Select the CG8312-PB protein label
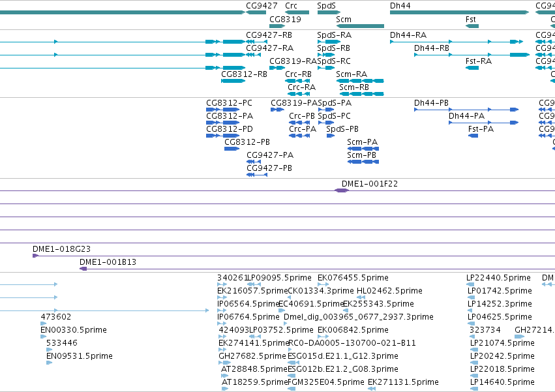555x392 pixels. pyautogui.click(x=247, y=142)
